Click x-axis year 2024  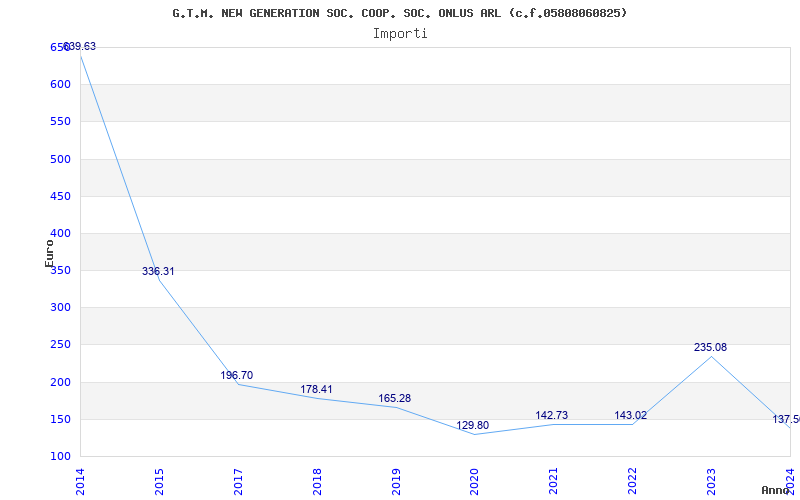point(790,481)
